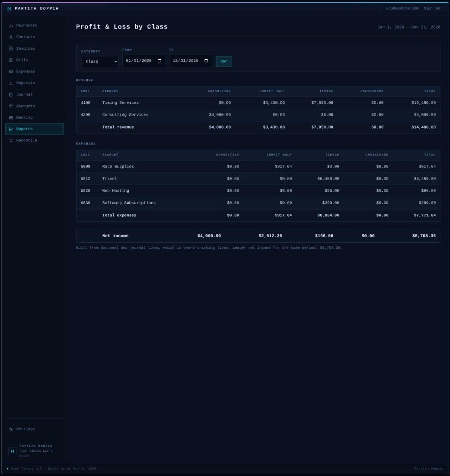Select the Timing Services revenue row name
450x476 pixels.
[x=120, y=103]
